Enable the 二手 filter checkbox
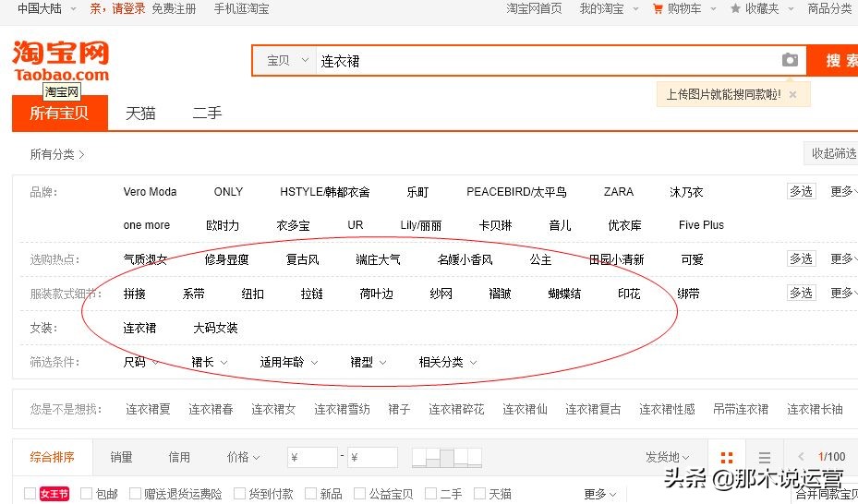Viewport: 858px width, 504px height. point(430,494)
